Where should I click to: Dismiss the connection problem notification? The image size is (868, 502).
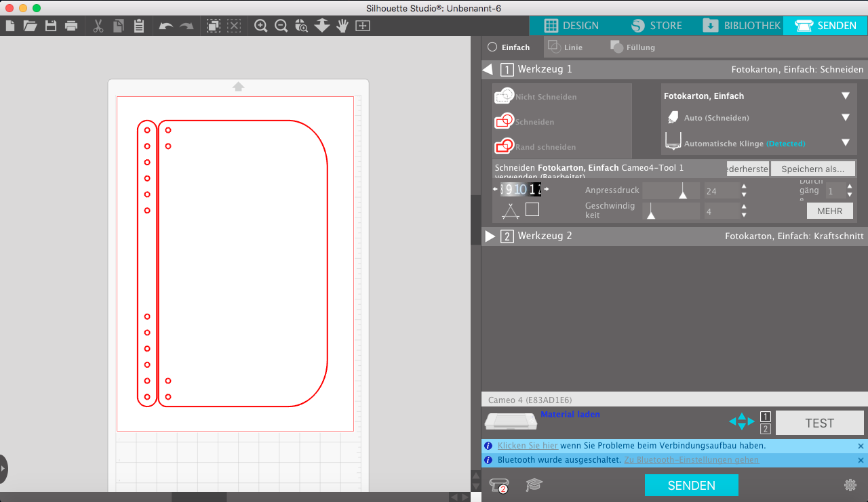coord(861,446)
